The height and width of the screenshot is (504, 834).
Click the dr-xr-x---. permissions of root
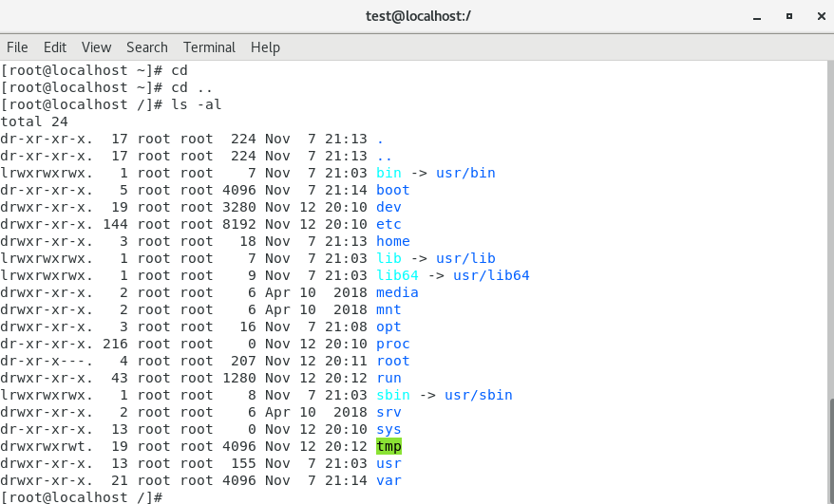click(47, 361)
